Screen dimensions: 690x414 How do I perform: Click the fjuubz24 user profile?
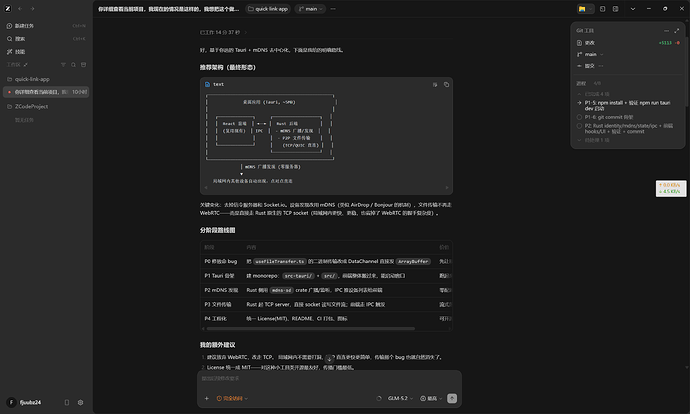(25, 402)
